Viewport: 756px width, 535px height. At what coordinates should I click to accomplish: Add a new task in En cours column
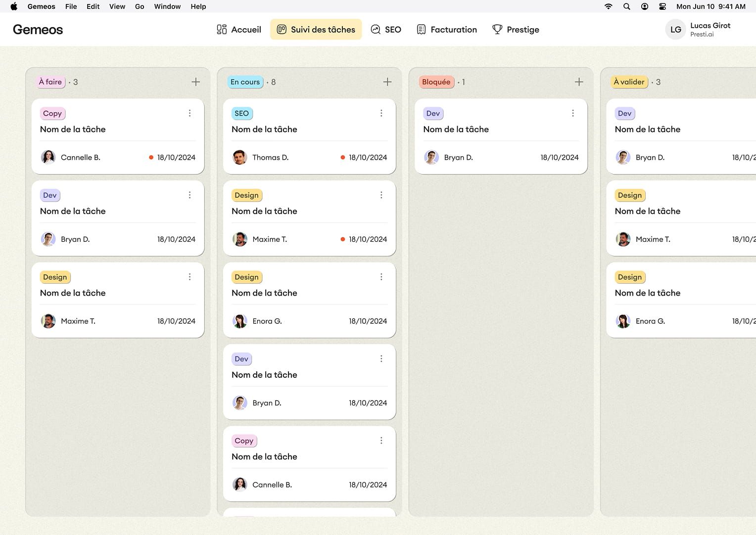tap(387, 82)
